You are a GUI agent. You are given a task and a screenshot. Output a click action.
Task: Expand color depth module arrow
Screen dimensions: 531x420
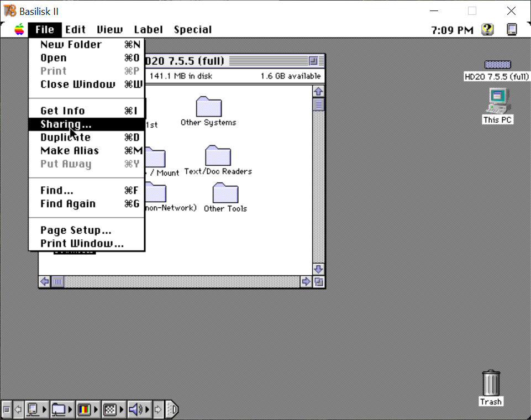point(96,410)
